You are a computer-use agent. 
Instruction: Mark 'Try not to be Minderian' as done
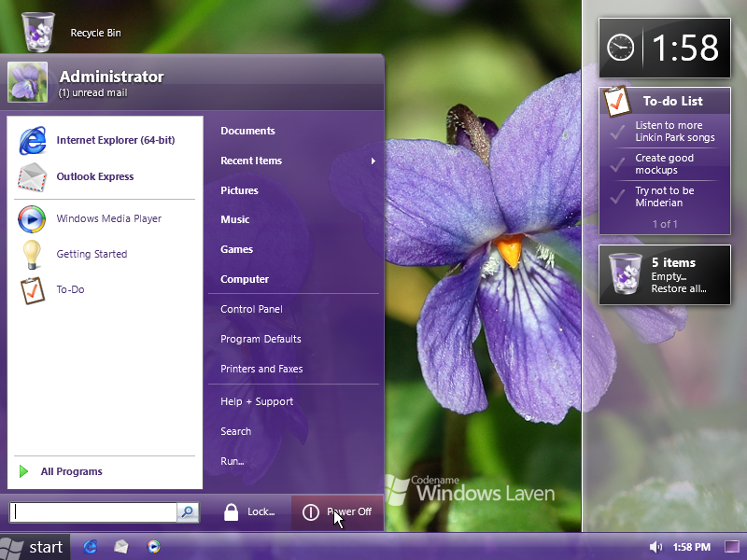(x=617, y=196)
